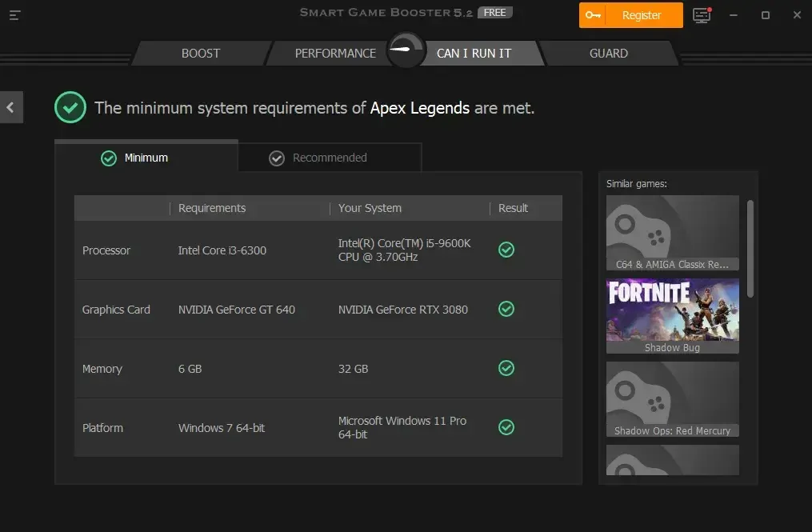Collapse the view using the left-edge chevron arrow
This screenshot has height=532, width=812.
[10, 106]
